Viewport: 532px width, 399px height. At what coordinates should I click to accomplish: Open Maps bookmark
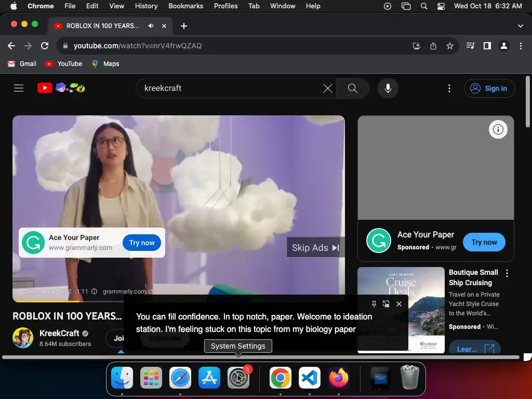[105, 64]
